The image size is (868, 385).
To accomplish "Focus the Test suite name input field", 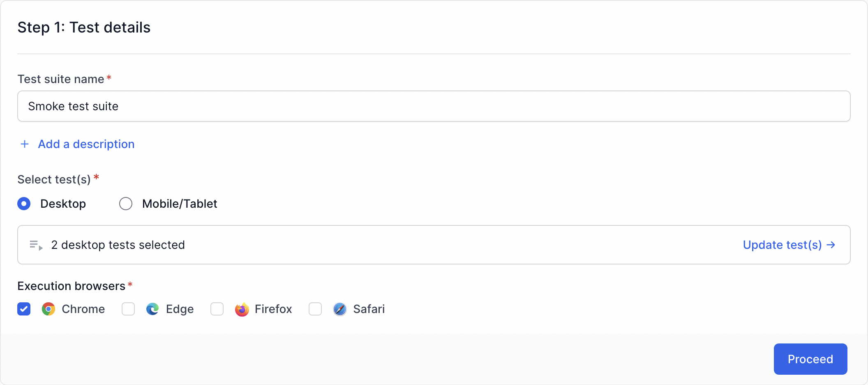I will [x=434, y=106].
